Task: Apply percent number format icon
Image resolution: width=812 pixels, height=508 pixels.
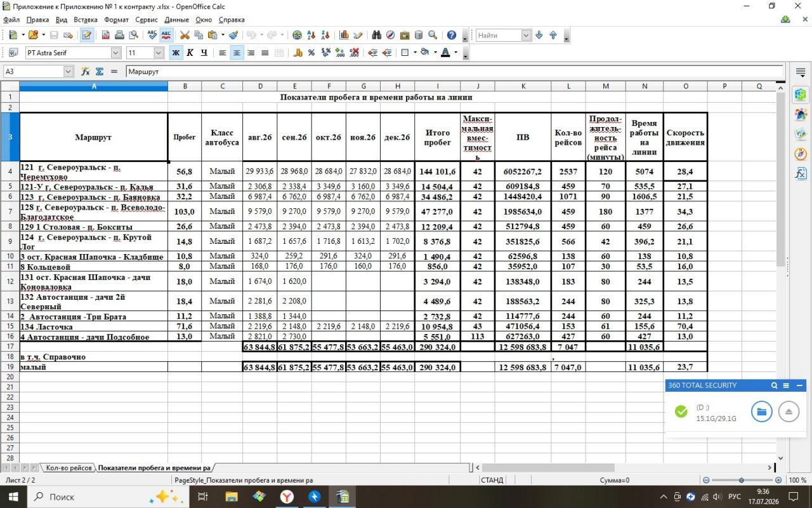Action: point(311,53)
